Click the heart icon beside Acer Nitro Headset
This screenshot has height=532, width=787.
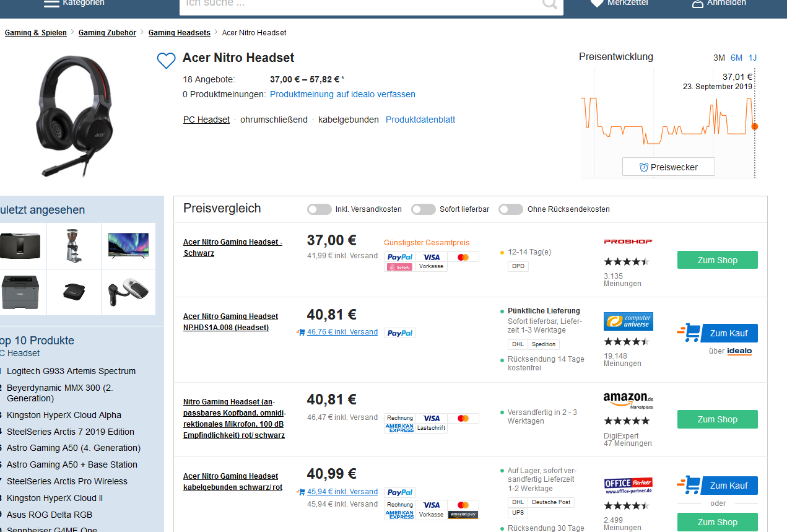tap(166, 61)
